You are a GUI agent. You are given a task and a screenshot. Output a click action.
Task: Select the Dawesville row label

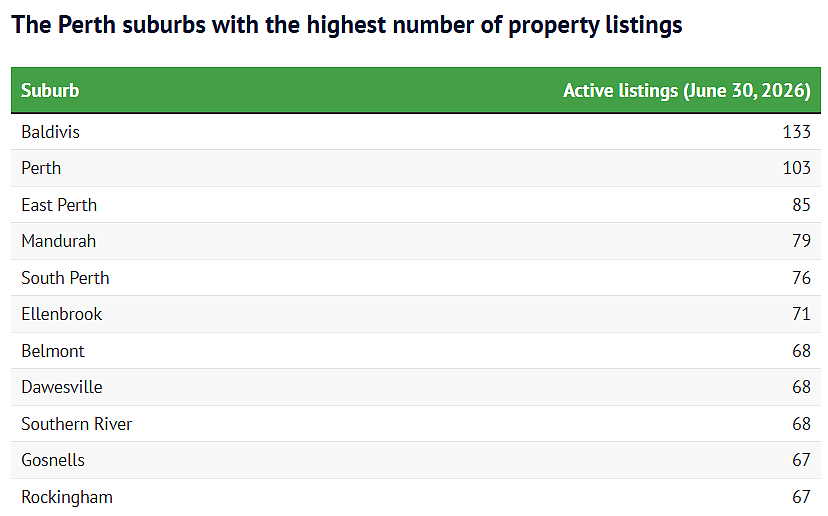(62, 387)
